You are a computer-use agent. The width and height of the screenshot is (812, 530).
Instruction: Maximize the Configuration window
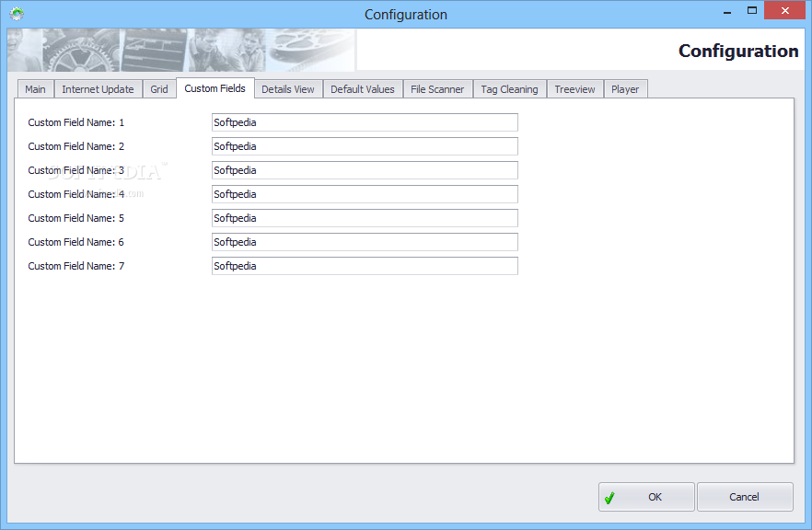[752, 10]
